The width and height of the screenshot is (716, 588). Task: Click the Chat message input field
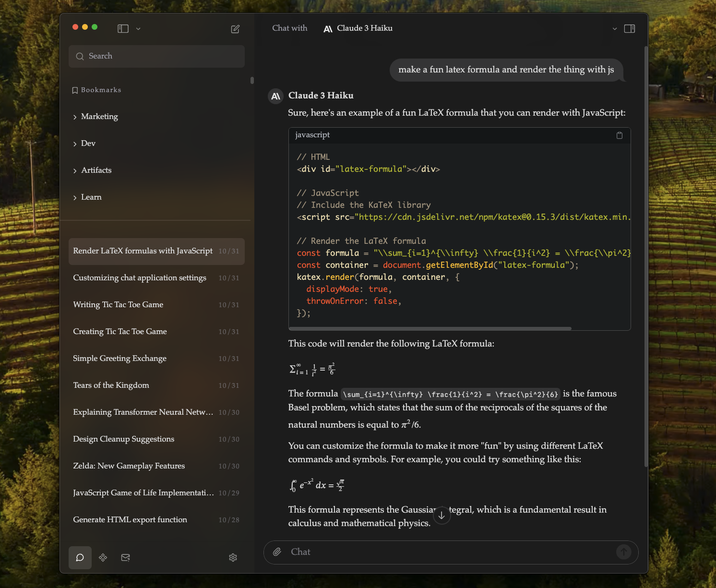pyautogui.click(x=451, y=552)
